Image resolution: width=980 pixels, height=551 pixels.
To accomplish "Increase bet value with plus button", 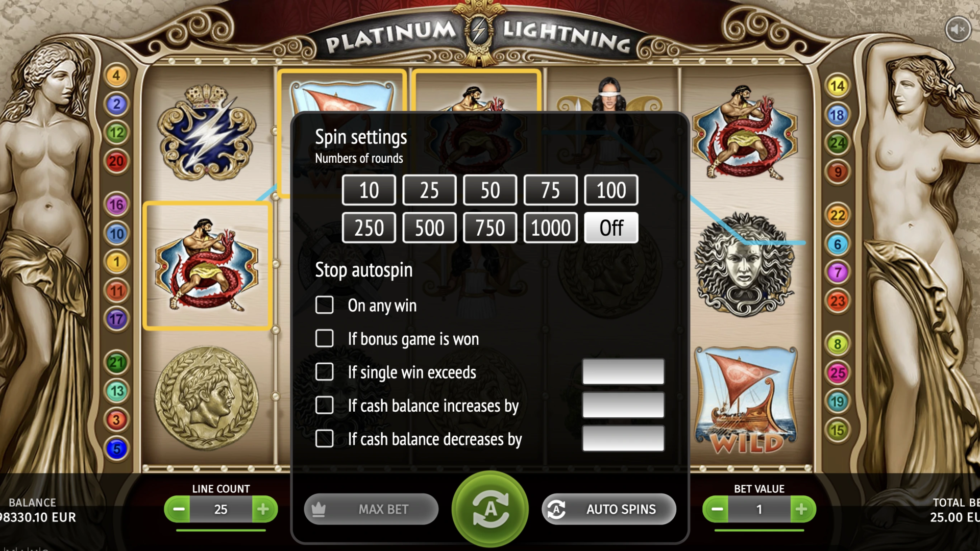I will [802, 509].
